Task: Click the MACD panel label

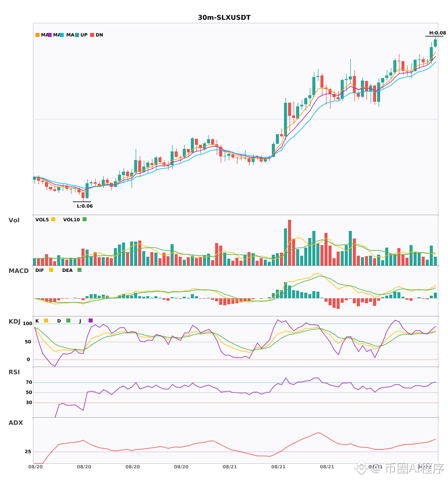Action: pos(18,271)
